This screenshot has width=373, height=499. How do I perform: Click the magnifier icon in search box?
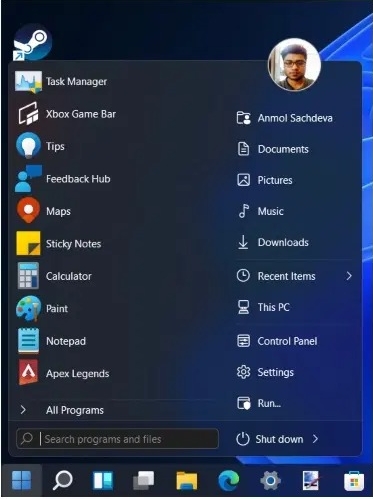pyautogui.click(x=27, y=438)
